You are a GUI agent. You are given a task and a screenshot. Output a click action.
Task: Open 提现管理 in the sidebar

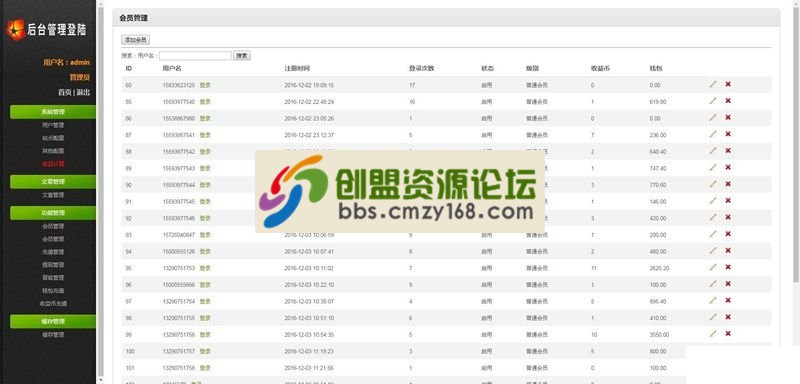[x=53, y=265]
